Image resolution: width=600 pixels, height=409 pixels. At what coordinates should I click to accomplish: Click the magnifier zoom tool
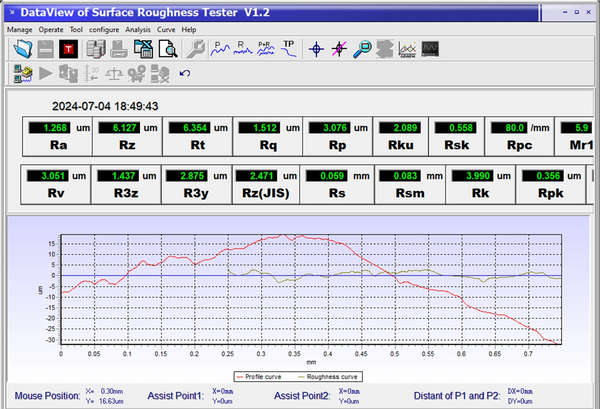tap(362, 48)
